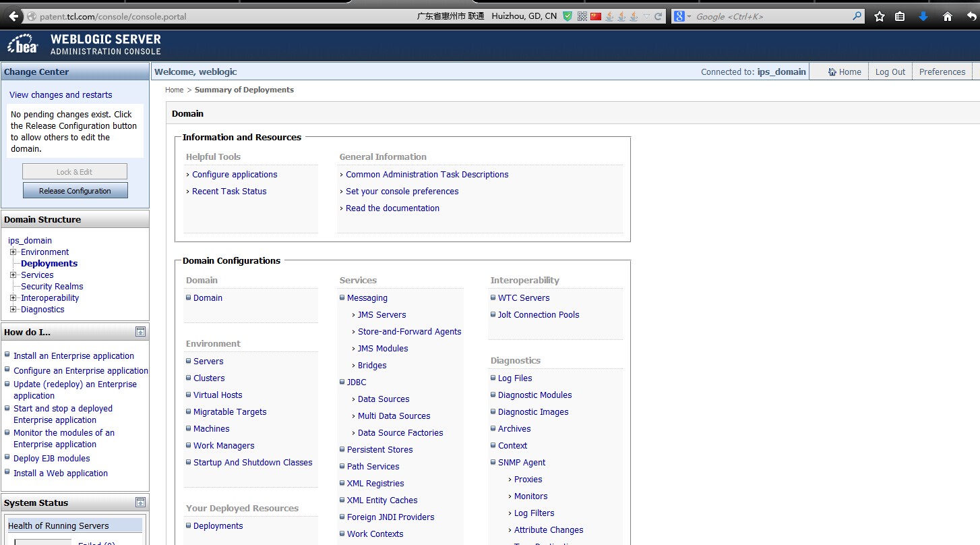Click Configure applications under Helpful Tools
This screenshot has width=980, height=545.
click(235, 175)
